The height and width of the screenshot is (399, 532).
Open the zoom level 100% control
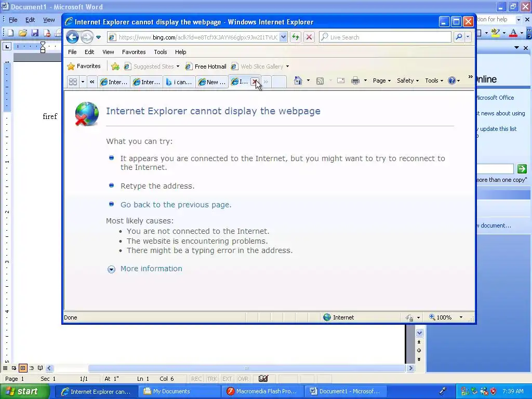445,317
